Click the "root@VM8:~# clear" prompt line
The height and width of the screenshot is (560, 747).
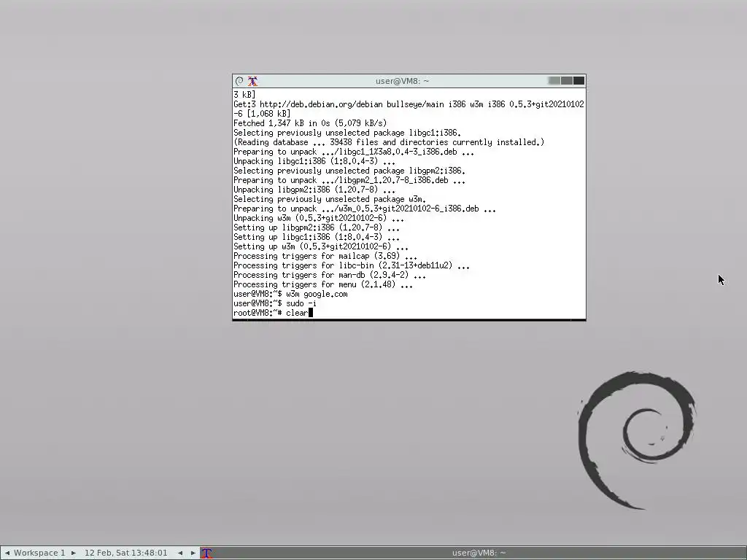pyautogui.click(x=273, y=313)
